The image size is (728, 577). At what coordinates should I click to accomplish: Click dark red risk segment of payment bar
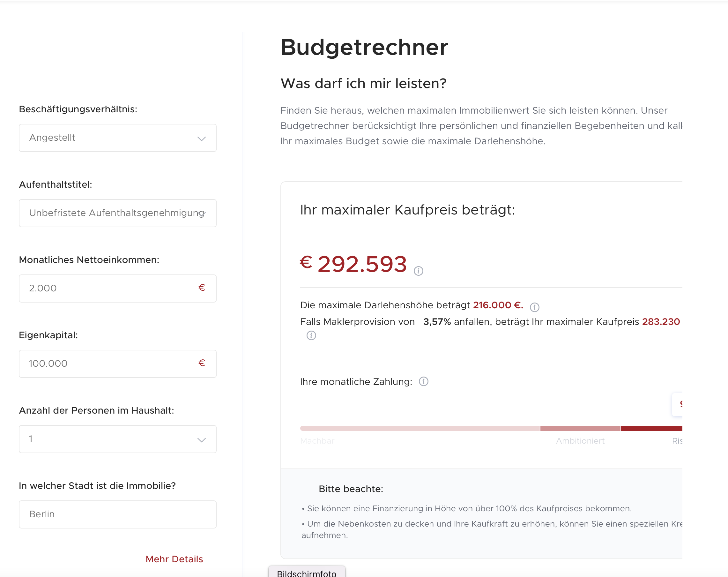pyautogui.click(x=652, y=428)
